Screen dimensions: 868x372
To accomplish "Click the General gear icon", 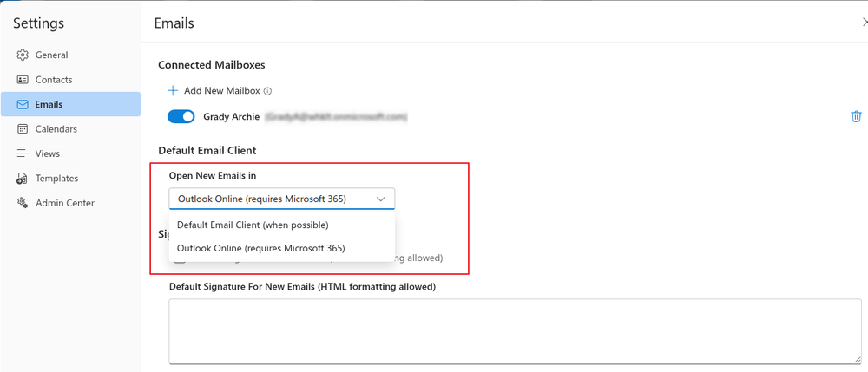I will 23,55.
